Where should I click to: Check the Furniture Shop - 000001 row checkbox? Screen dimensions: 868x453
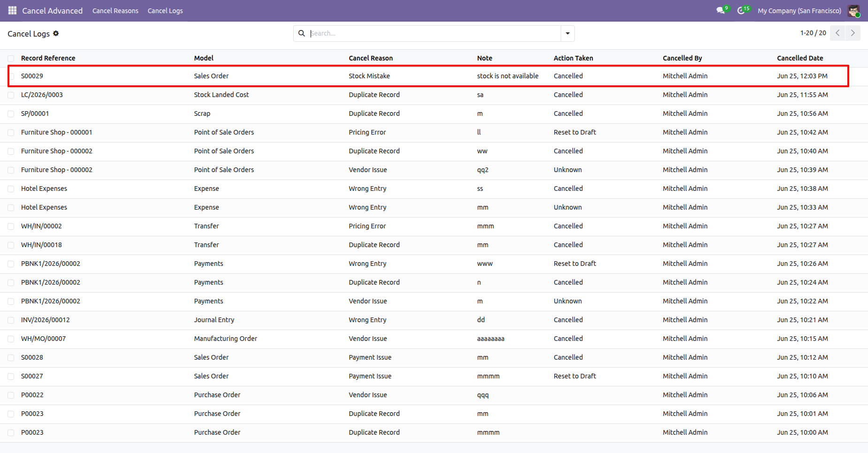11,132
